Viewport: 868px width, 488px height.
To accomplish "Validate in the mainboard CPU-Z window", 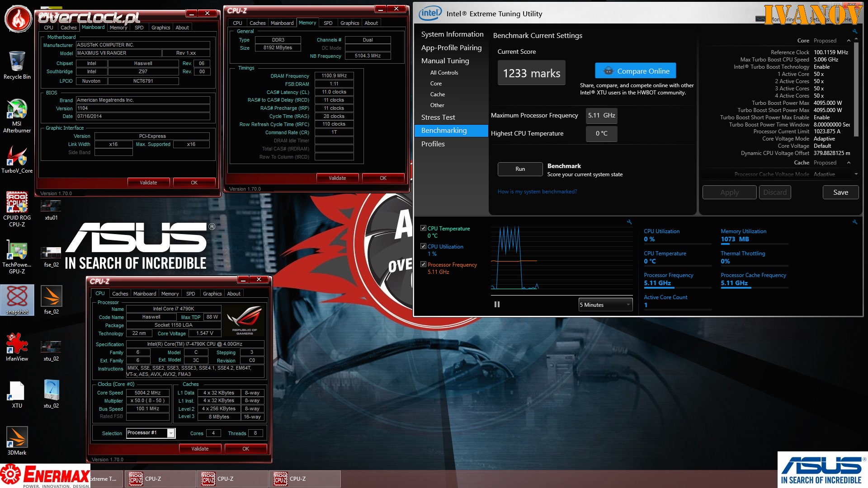I will (x=148, y=183).
